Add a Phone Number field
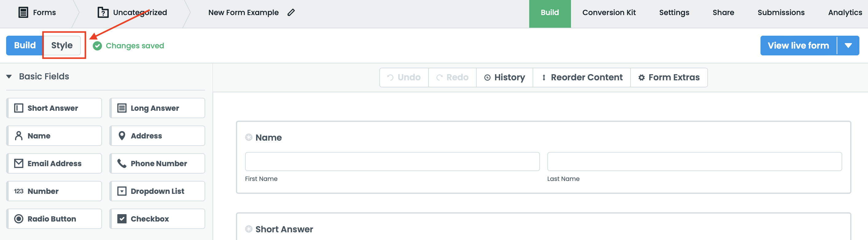Viewport: 868px width, 240px height. coord(157,163)
